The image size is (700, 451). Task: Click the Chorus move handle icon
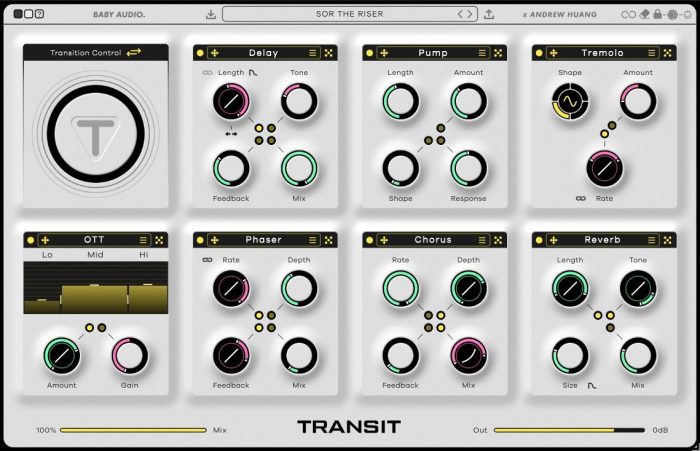[384, 240]
